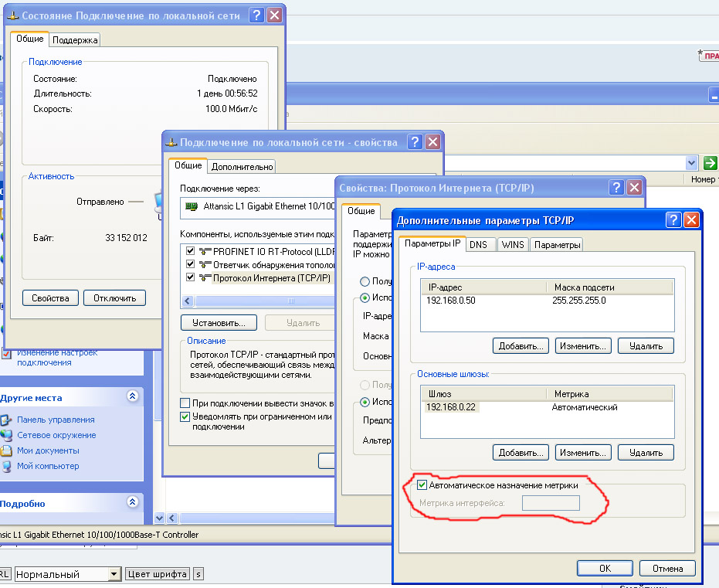Open Панель управления from the sidebar
The width and height of the screenshot is (719, 588).
click(x=56, y=420)
